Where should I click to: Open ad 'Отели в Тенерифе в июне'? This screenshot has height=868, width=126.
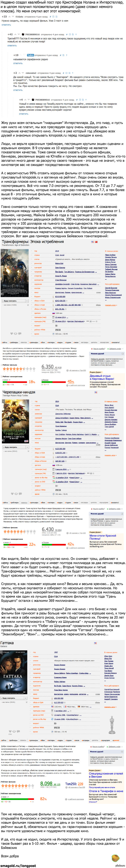tap(106, 791)
